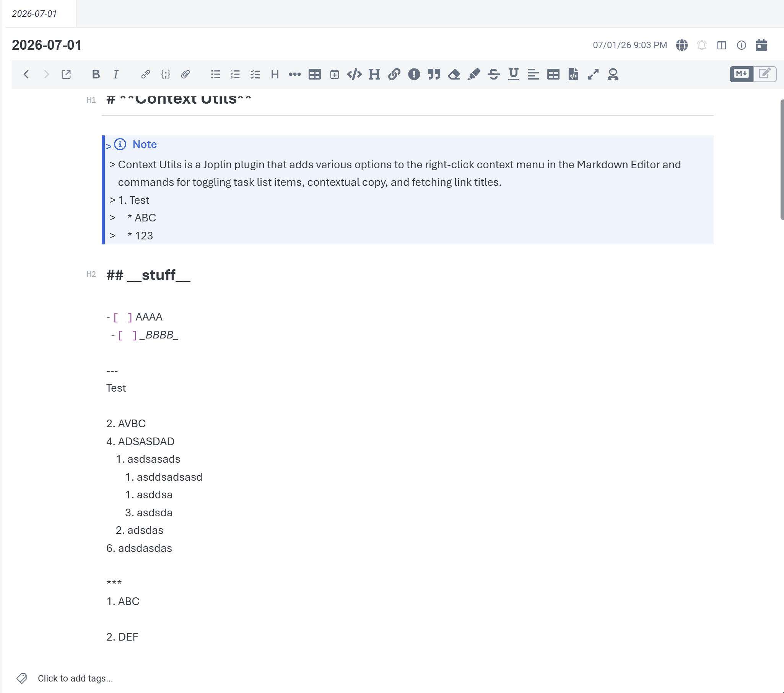Set an alarm with bell icon
The image size is (784, 693).
coord(701,45)
